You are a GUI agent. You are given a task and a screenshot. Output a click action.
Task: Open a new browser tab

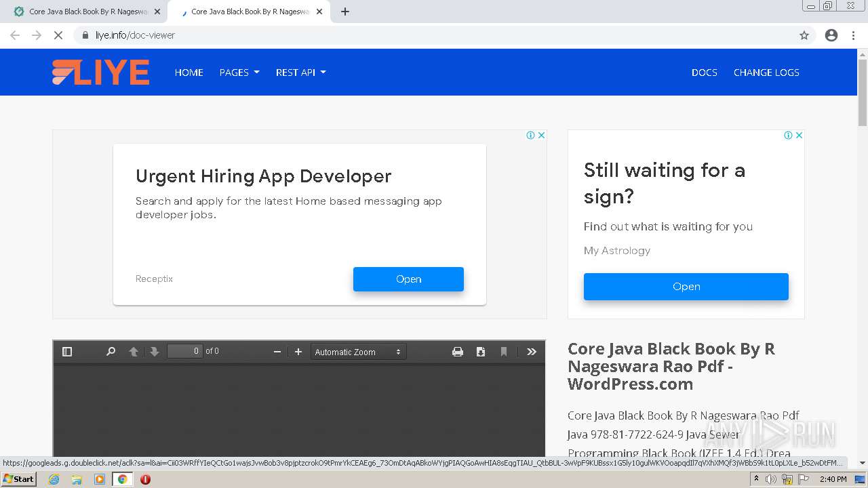coord(345,12)
